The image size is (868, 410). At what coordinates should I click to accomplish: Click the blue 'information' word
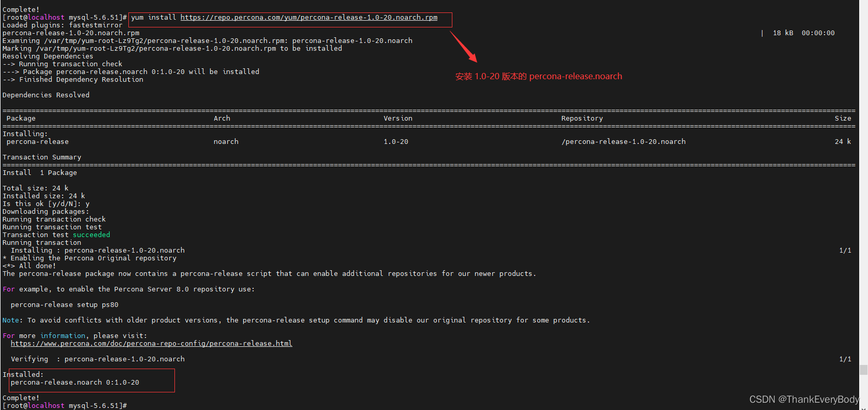pyautogui.click(x=63, y=336)
